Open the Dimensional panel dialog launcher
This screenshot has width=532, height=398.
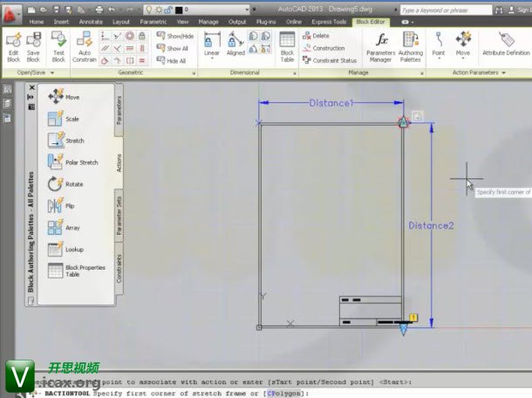[x=295, y=73]
